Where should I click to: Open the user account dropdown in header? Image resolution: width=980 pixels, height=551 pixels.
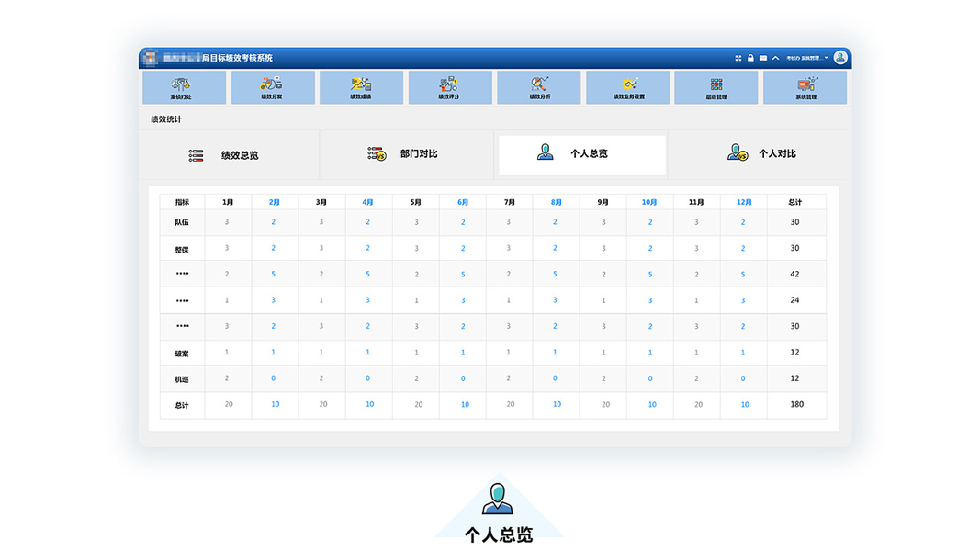click(x=807, y=58)
